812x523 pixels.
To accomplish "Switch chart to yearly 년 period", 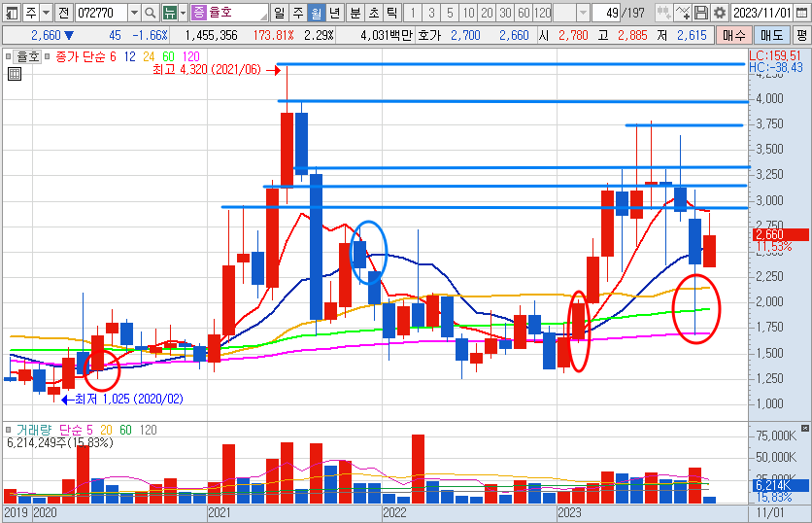I will (x=334, y=13).
